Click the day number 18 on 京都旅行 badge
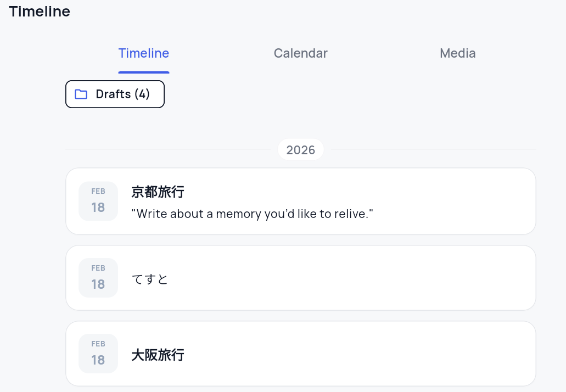The height and width of the screenshot is (392, 566). (x=98, y=208)
